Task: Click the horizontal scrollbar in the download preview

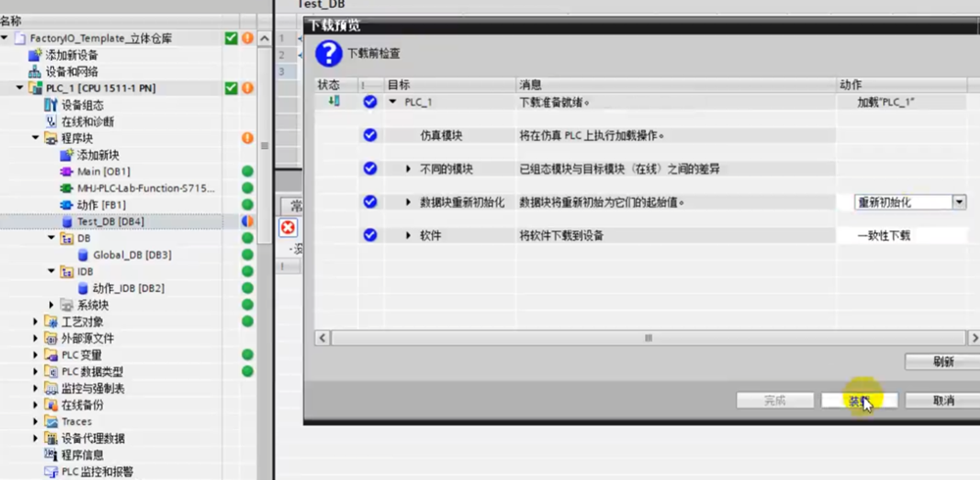Action: coord(647,337)
